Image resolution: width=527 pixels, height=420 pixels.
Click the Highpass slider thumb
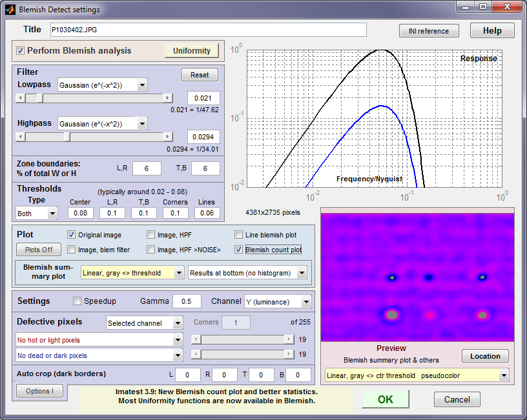click(x=67, y=137)
